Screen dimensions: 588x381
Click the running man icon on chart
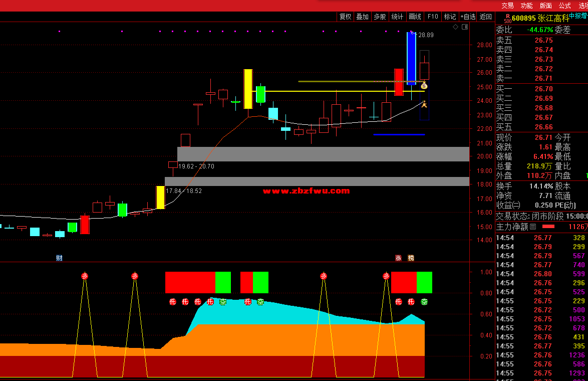[424, 104]
